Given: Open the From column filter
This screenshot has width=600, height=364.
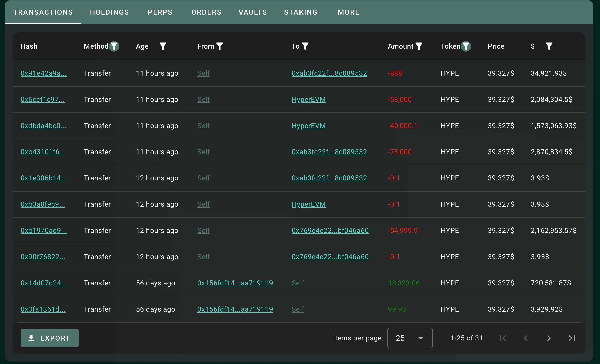Looking at the screenshot, I should (220, 46).
